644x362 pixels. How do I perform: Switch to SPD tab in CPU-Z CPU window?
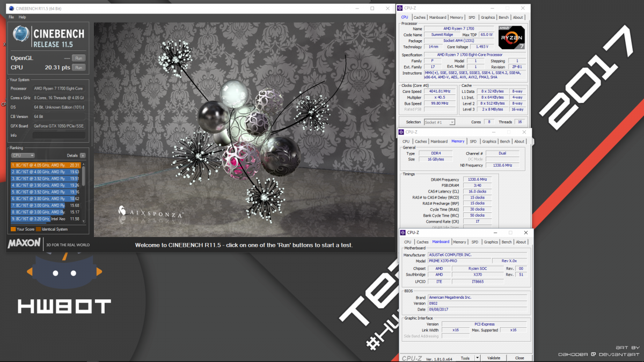tap(472, 17)
